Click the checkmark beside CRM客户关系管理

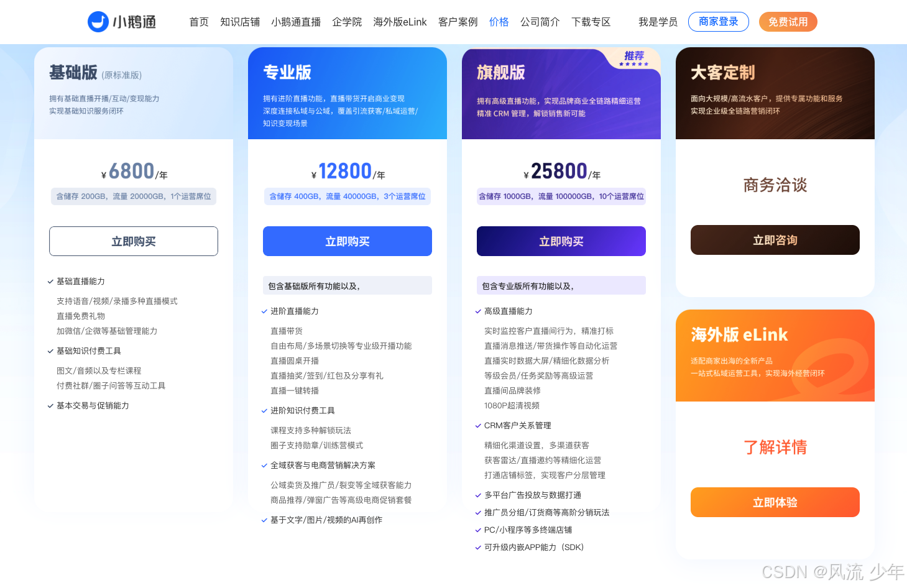coord(478,426)
